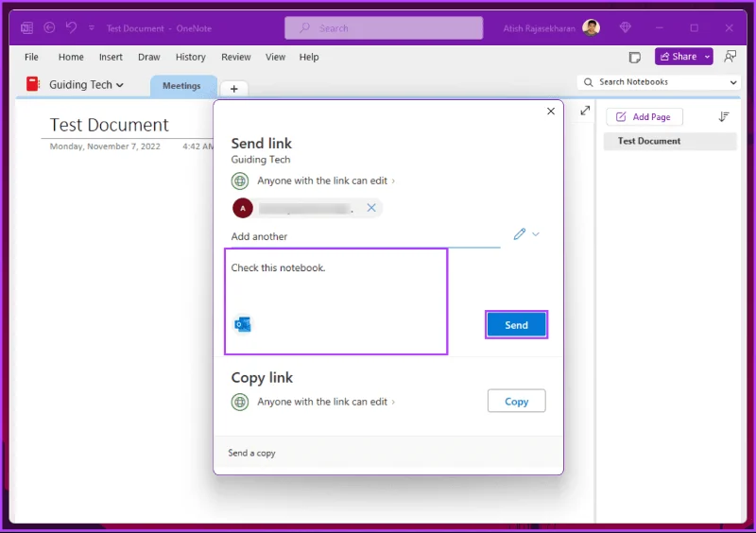This screenshot has height=533, width=756.
Task: Click the Add another recipient field
Action: point(365,236)
